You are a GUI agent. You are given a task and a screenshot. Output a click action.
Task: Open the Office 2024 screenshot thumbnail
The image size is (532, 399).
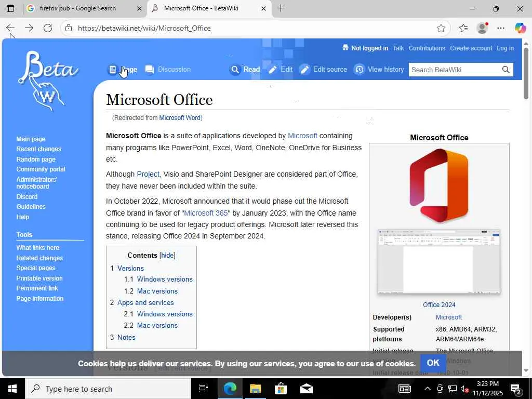click(439, 262)
